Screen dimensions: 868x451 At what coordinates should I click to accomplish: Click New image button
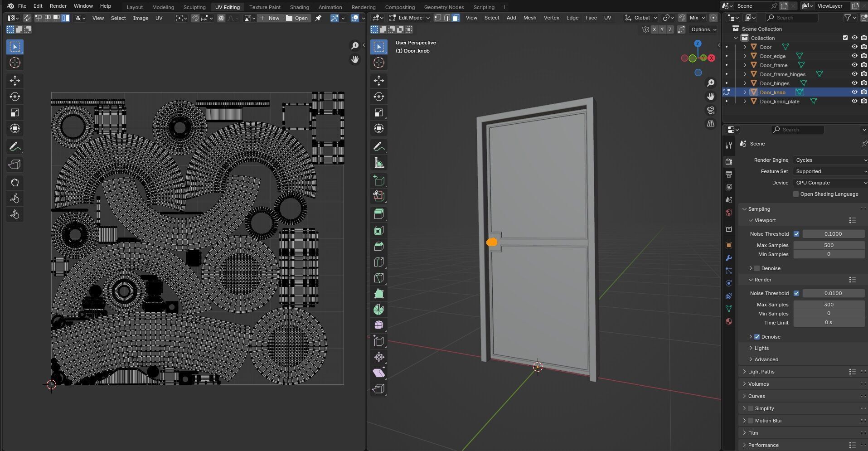point(270,18)
